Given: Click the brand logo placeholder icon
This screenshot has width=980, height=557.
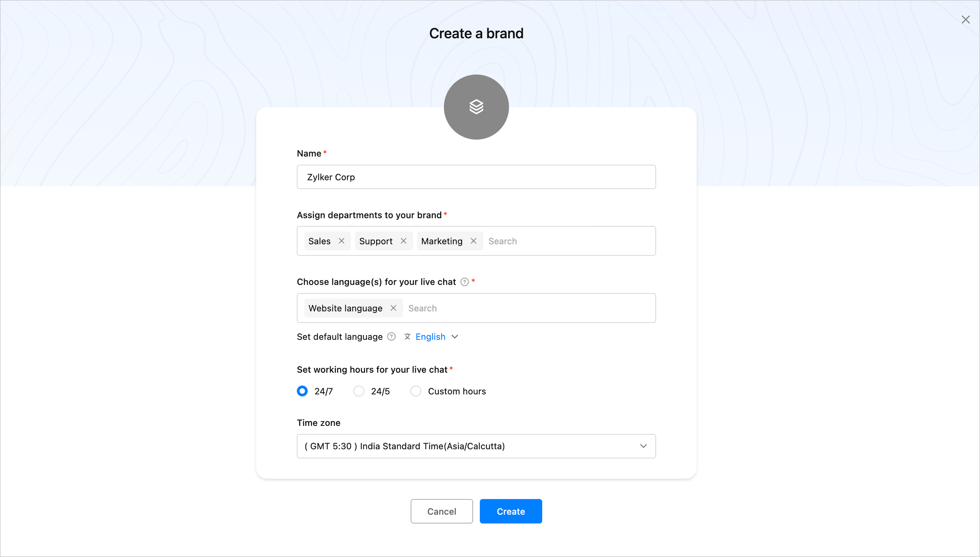Looking at the screenshot, I should (476, 107).
